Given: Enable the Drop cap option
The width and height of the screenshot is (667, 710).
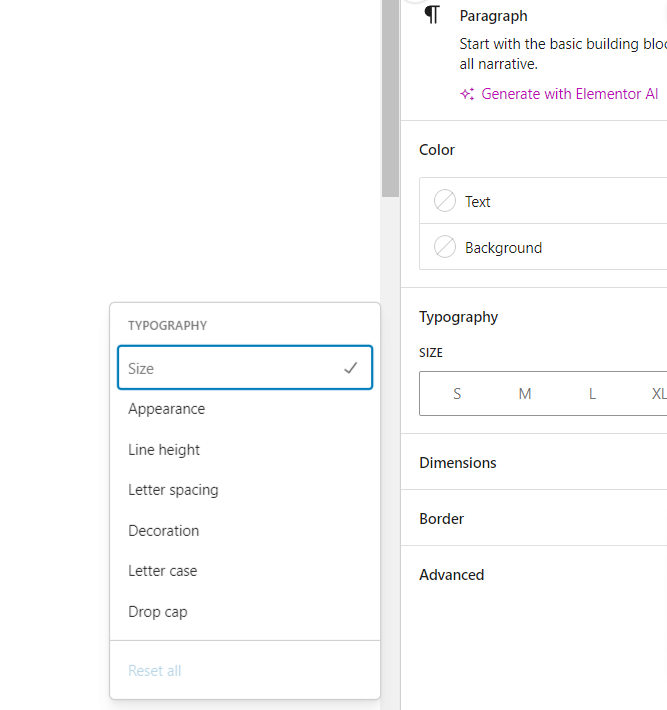Looking at the screenshot, I should [244, 612].
